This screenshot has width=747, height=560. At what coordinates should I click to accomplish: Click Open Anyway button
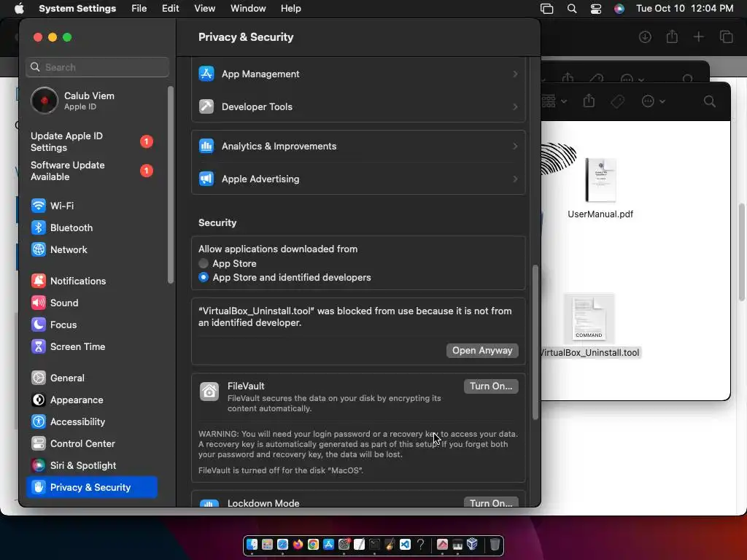click(x=482, y=351)
